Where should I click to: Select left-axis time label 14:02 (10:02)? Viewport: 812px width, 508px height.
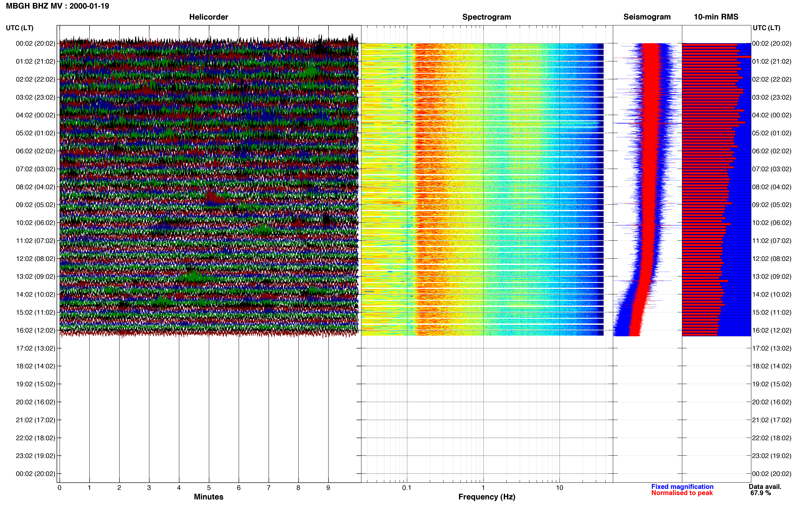pos(36,295)
